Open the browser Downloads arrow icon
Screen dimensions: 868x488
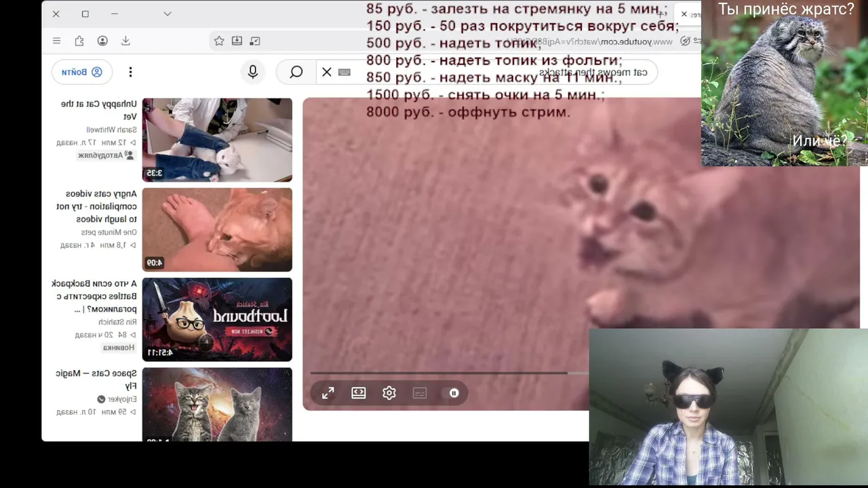click(x=125, y=41)
